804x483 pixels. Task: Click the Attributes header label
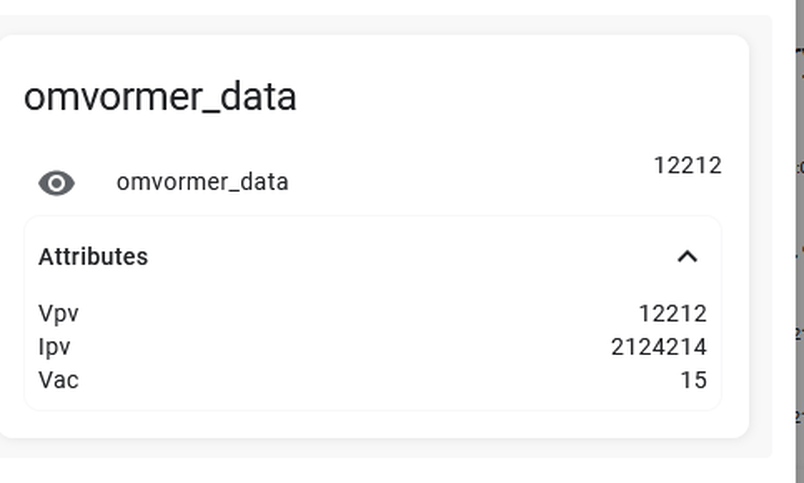[x=93, y=256]
